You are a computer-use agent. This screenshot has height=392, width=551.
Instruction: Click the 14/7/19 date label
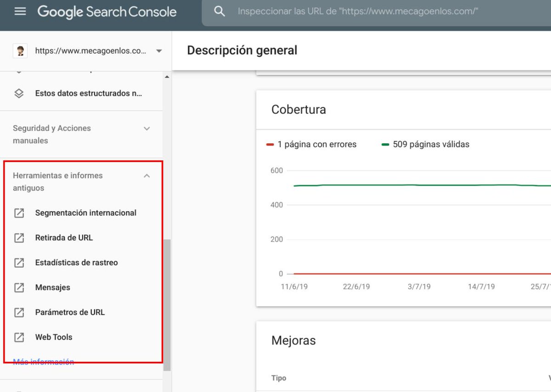pyautogui.click(x=481, y=286)
